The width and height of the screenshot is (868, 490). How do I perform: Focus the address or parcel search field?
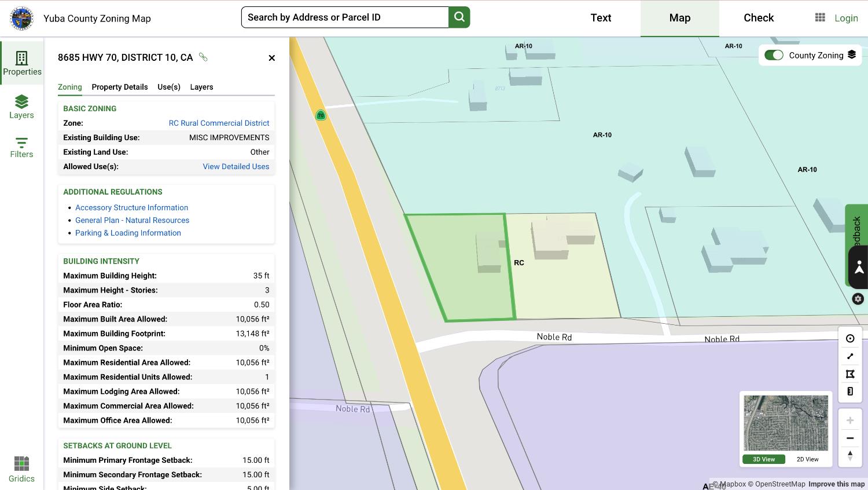pyautogui.click(x=345, y=17)
